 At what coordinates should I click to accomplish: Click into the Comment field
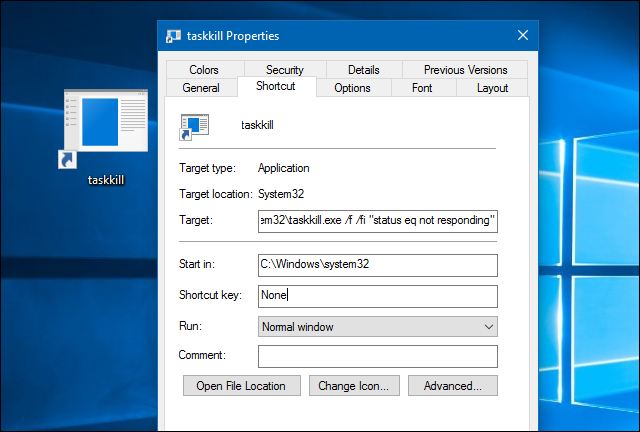pos(378,356)
